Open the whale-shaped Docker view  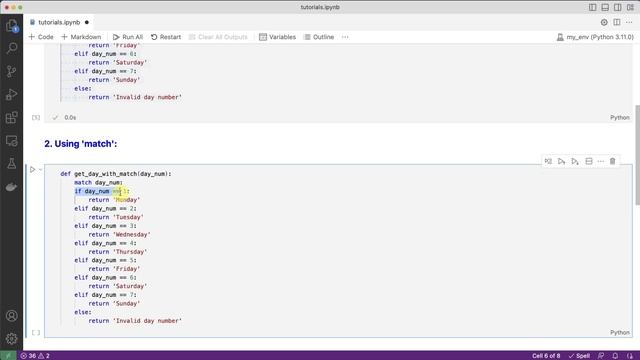(11, 187)
